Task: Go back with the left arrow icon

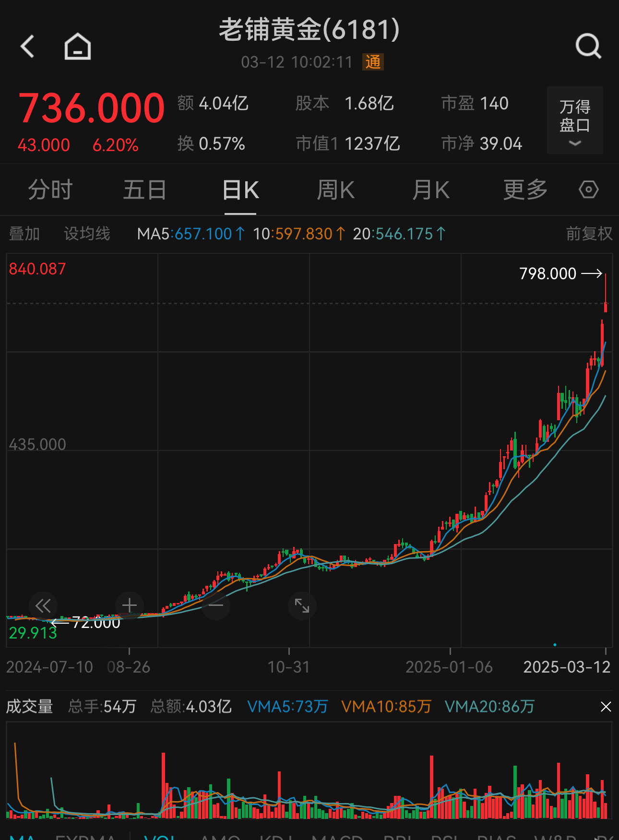Action: click(x=28, y=47)
